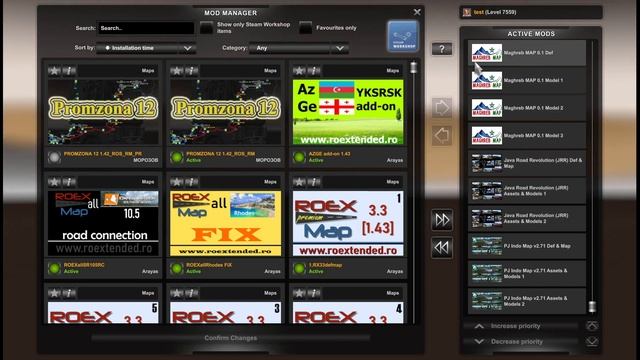Move mod to bottom priority icon
The width and height of the screenshot is (640, 360).
(x=592, y=341)
